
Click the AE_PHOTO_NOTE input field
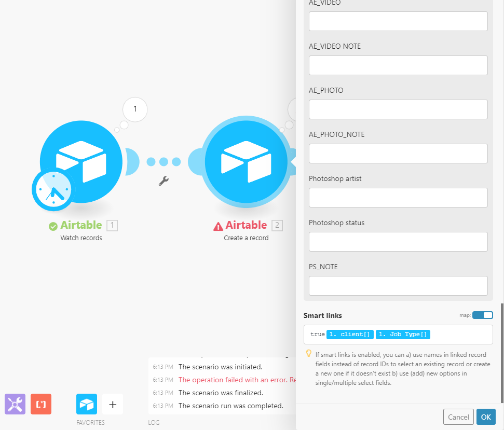pyautogui.click(x=398, y=153)
